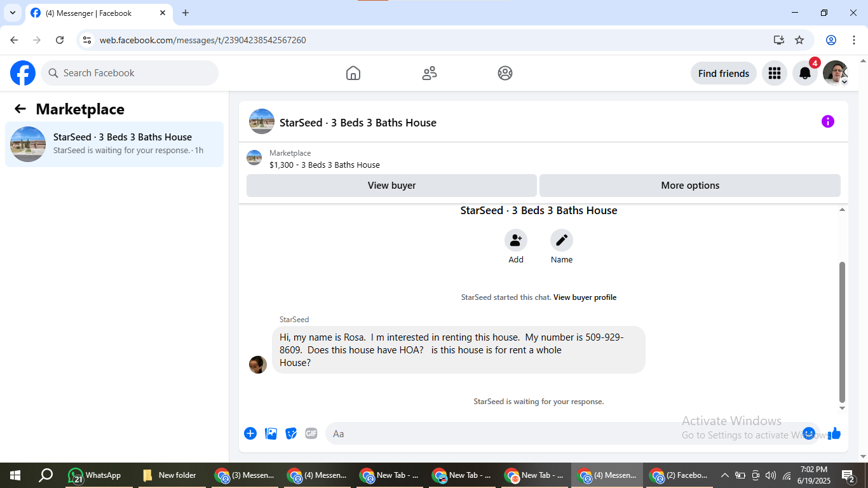This screenshot has width=868, height=488.
Task: Go forward in Chrome browser history
Action: click(37, 40)
